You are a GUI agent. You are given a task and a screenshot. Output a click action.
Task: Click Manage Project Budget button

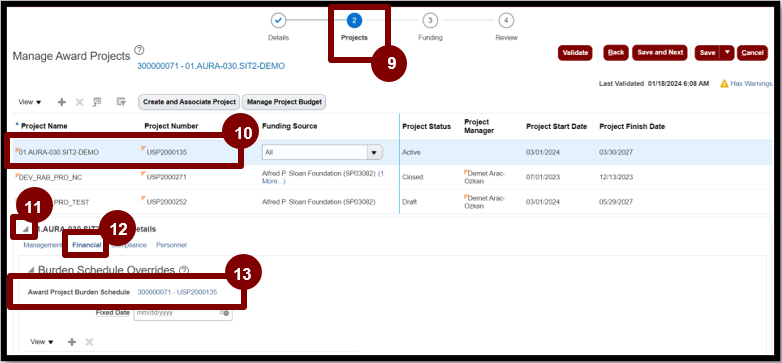(x=284, y=102)
